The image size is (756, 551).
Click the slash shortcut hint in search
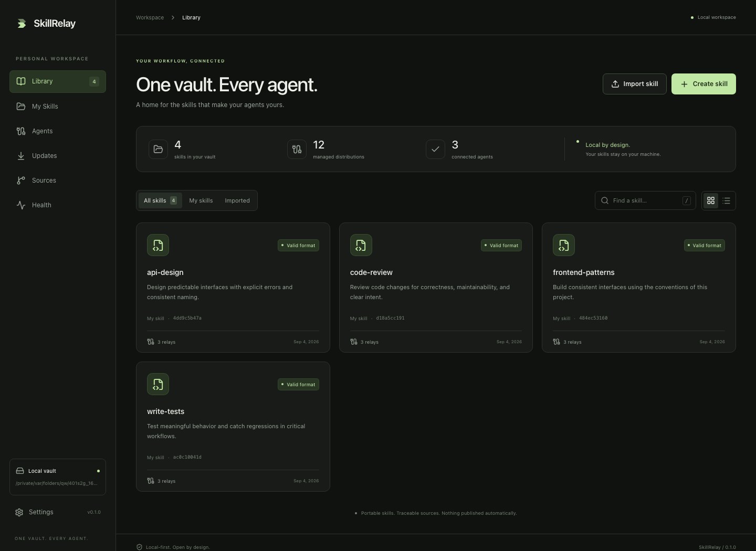tap(686, 200)
